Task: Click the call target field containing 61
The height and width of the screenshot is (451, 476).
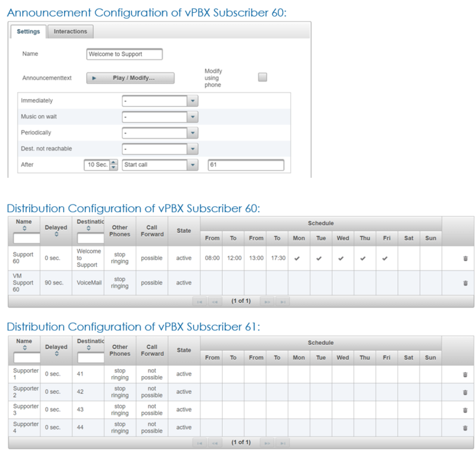Action: (x=246, y=165)
